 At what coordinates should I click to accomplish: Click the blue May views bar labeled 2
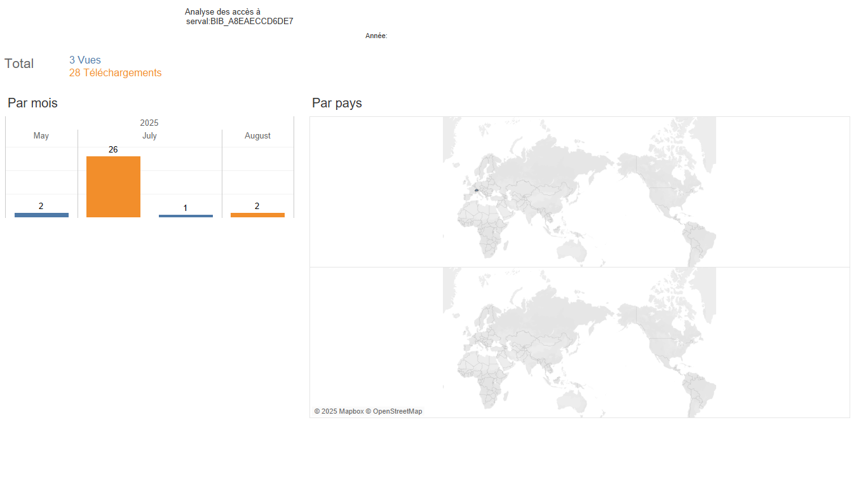tap(41, 215)
